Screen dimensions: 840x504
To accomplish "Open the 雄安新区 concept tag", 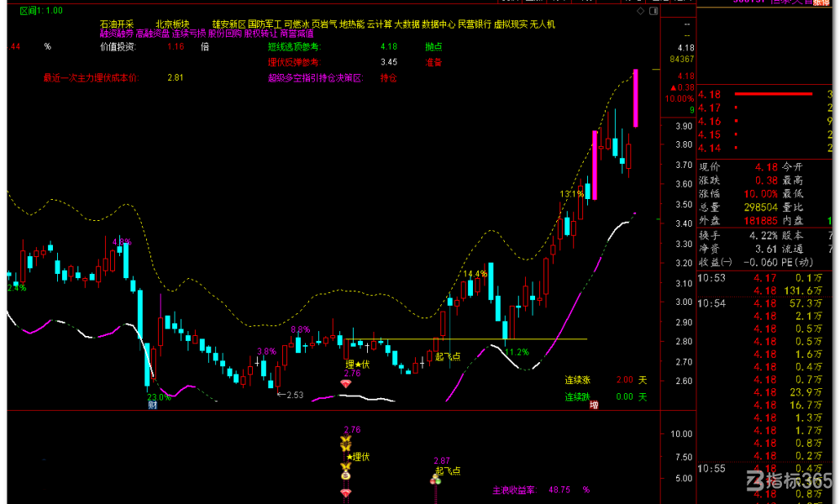I will click(228, 24).
